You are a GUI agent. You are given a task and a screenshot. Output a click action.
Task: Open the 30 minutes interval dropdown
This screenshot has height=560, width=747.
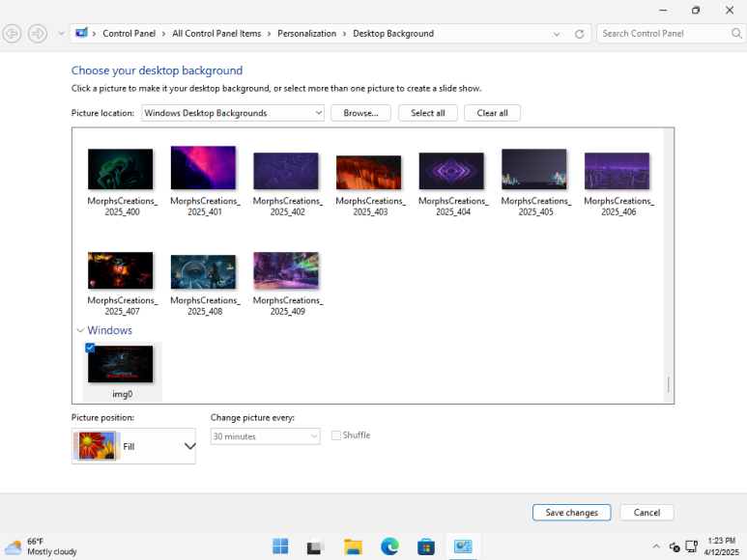(x=266, y=436)
